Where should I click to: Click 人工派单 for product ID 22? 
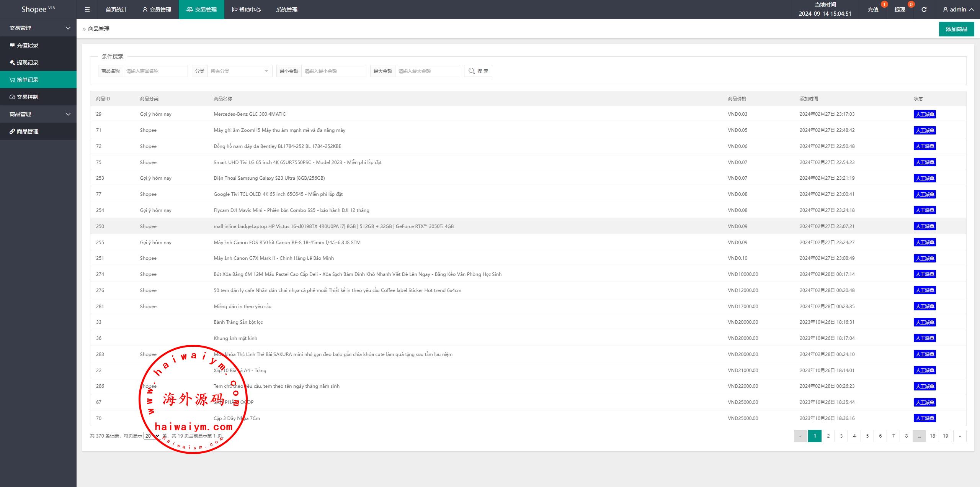coord(925,370)
